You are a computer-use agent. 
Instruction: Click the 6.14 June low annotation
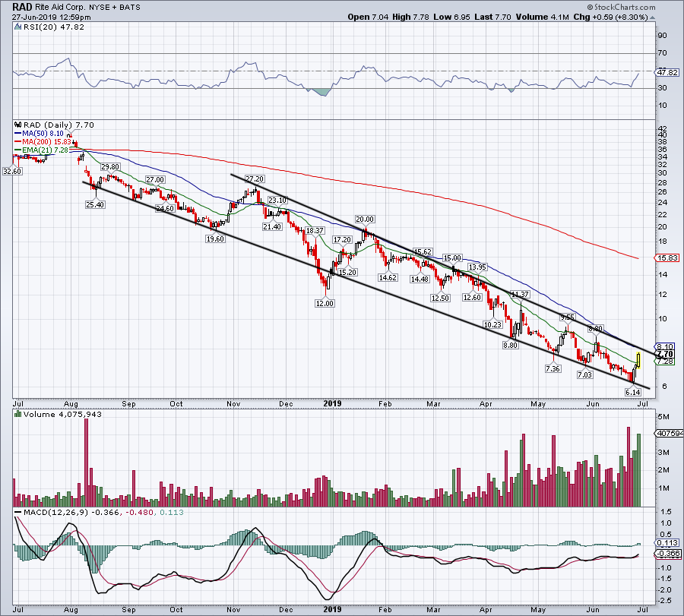(x=633, y=393)
